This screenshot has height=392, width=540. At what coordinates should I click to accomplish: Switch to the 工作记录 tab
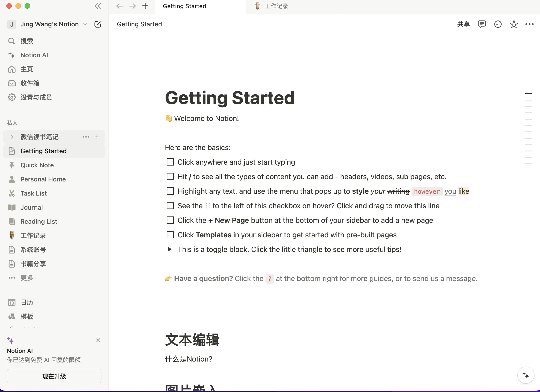(x=291, y=6)
